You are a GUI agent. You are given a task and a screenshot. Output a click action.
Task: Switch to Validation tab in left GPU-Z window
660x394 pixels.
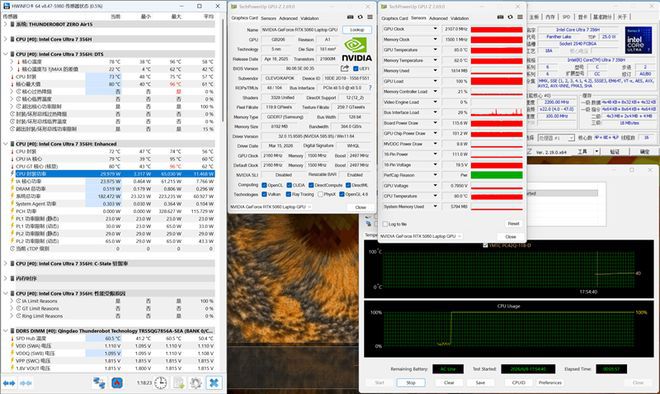(310, 19)
